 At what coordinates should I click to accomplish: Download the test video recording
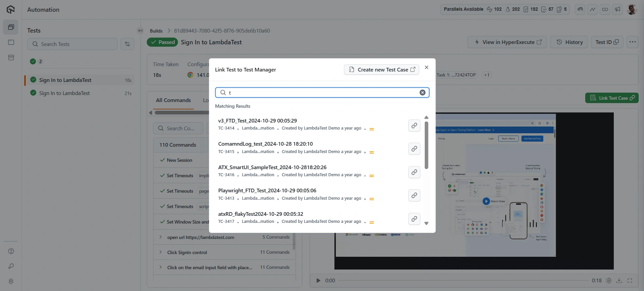619,281
